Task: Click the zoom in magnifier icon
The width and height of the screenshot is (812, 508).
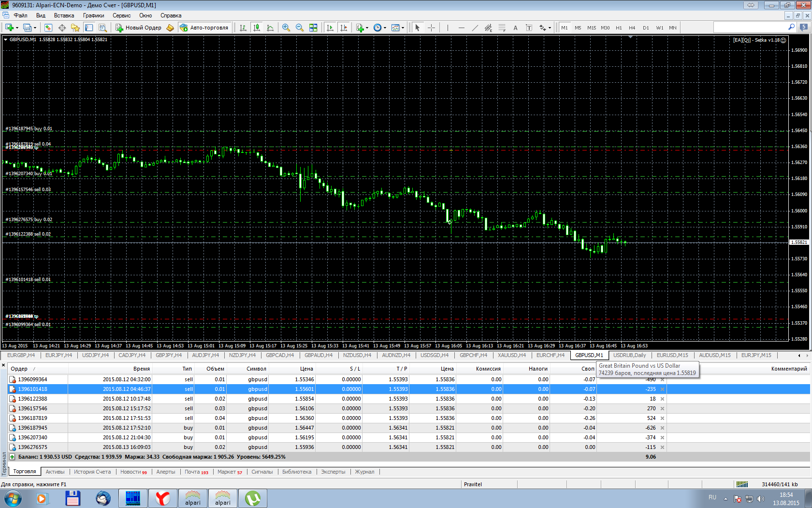Action: click(286, 28)
